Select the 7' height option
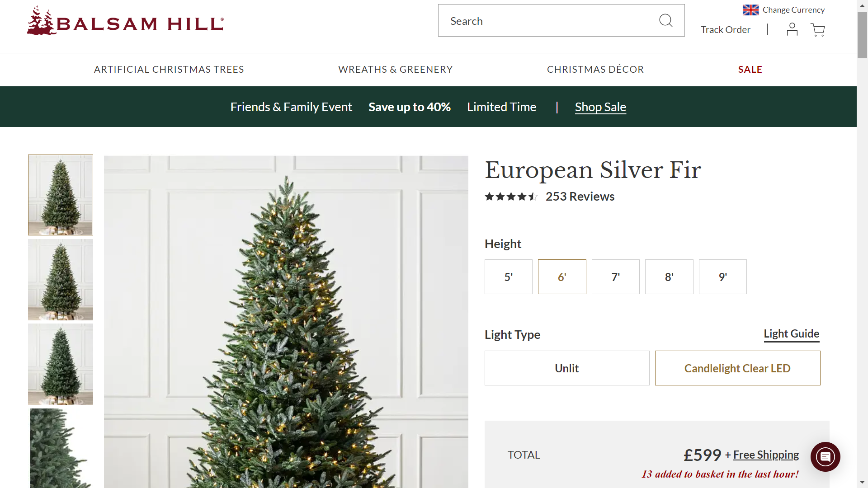 click(615, 276)
